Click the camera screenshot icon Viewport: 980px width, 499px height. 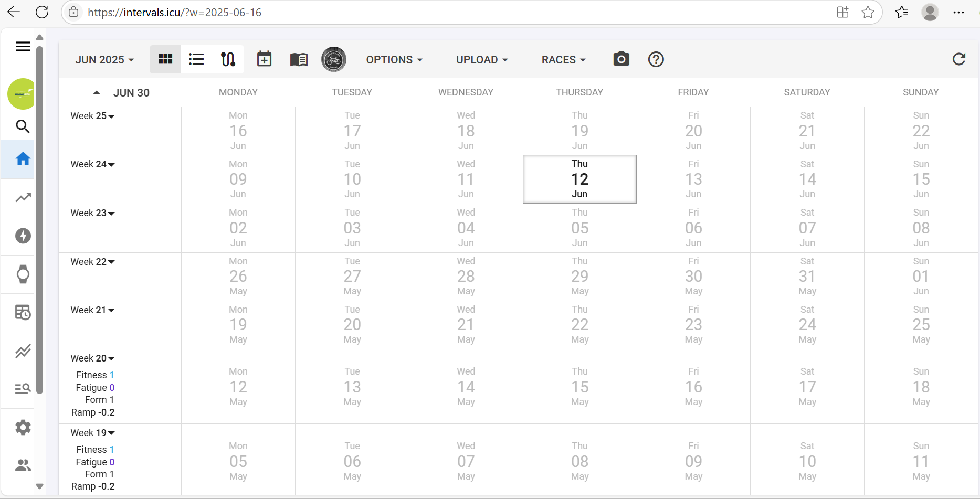(621, 59)
